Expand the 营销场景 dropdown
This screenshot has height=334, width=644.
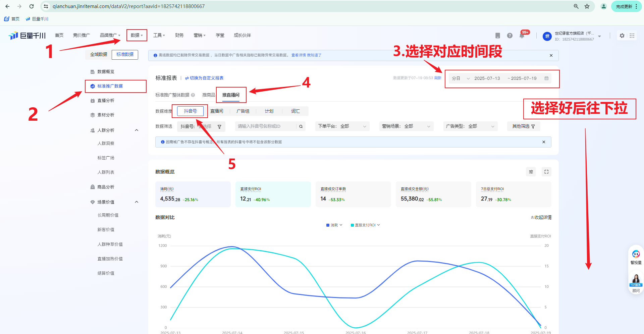(x=406, y=126)
